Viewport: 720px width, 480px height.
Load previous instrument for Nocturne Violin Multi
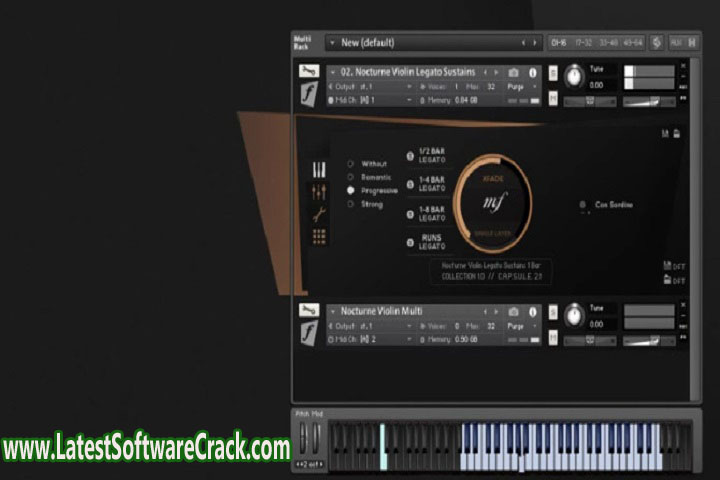tap(485, 311)
